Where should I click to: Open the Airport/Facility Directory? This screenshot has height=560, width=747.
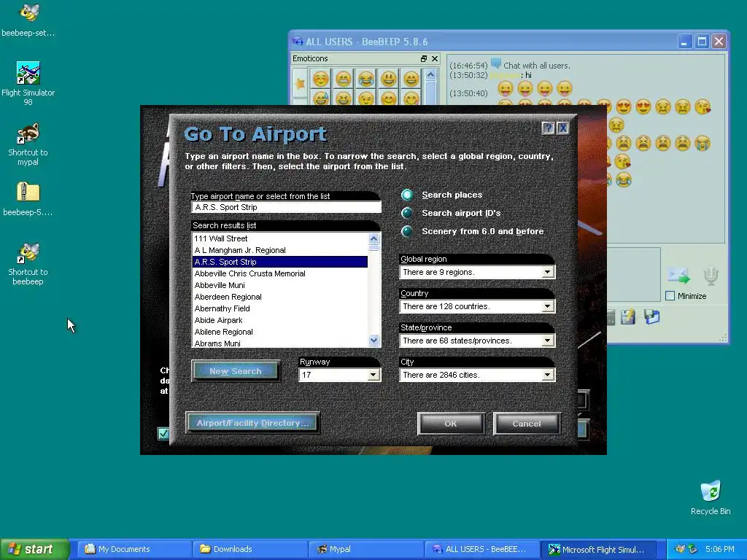[252, 423]
